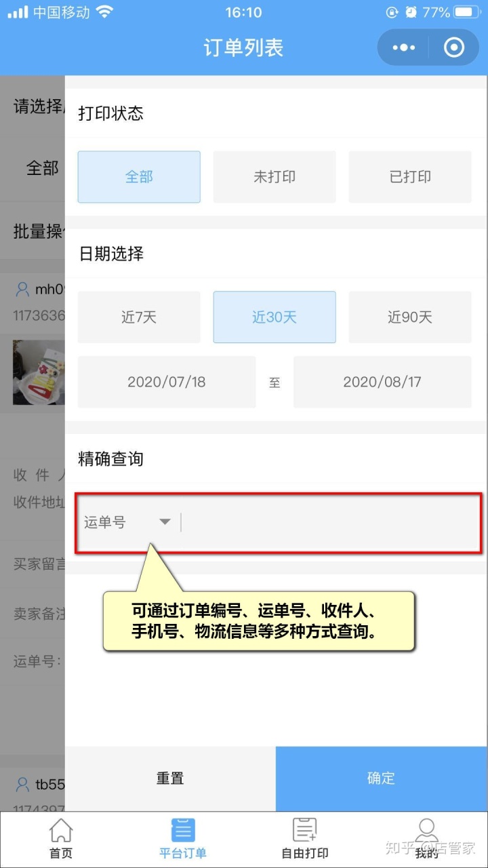Open the mini program more options menu

coord(403,47)
